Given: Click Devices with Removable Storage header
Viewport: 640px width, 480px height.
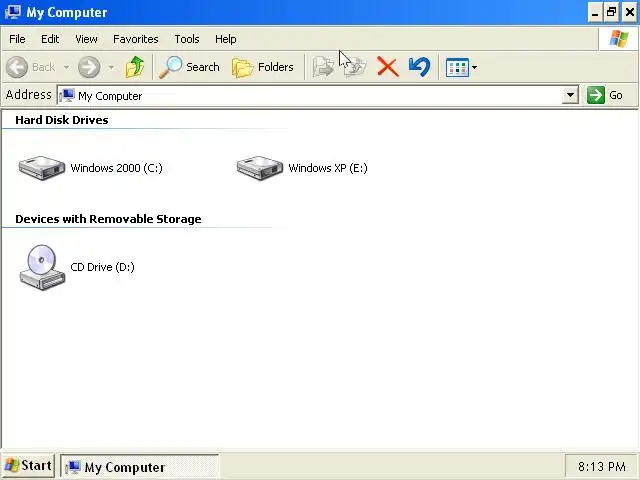Looking at the screenshot, I should (x=108, y=219).
